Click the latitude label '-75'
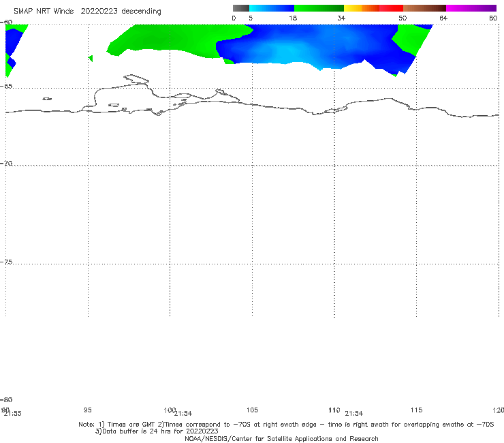 pyautogui.click(x=6, y=262)
